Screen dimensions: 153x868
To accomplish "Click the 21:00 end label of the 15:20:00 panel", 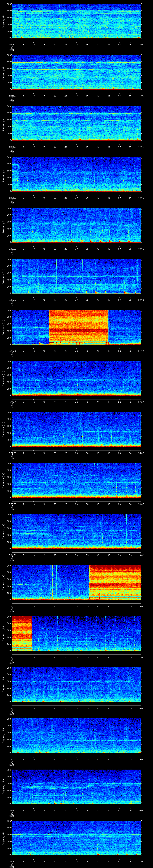I will pyautogui.click(x=141, y=351).
